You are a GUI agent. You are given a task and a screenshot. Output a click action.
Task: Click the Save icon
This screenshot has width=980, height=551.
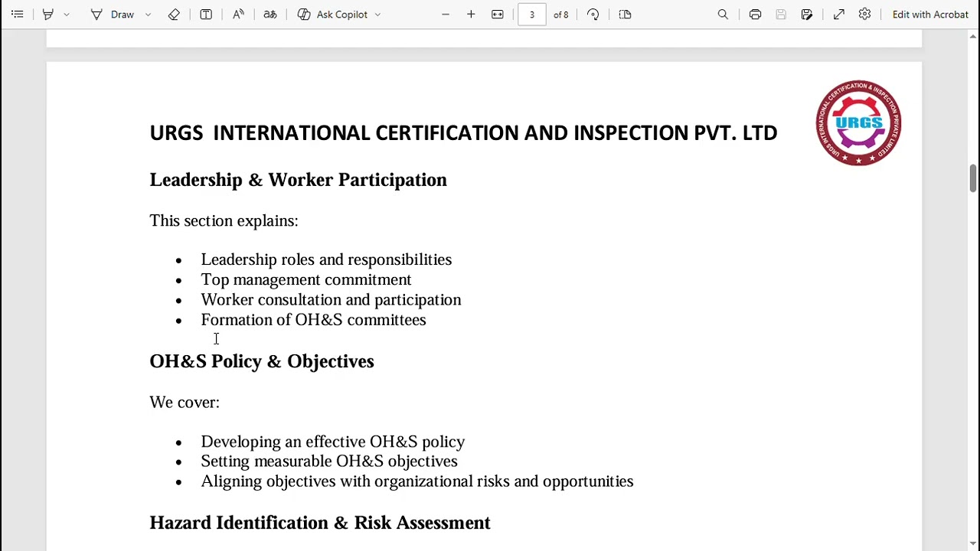[781, 15]
